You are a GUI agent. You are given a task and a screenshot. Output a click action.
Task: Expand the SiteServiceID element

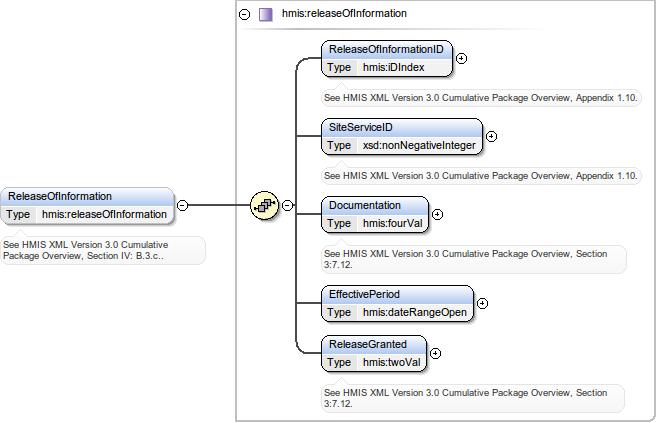(491, 136)
